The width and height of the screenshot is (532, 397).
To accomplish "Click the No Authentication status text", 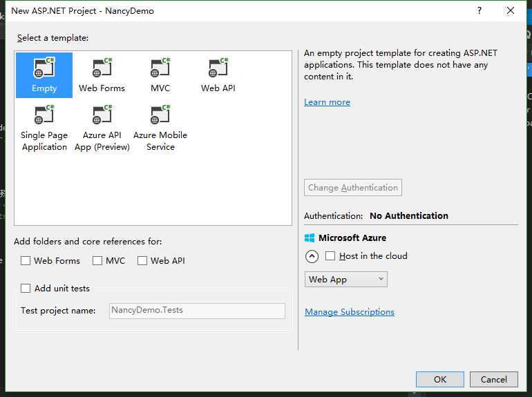I will (409, 215).
